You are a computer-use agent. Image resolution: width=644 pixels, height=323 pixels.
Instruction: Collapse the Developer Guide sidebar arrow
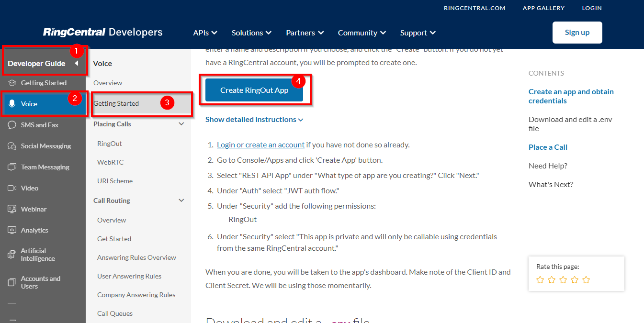tap(76, 63)
